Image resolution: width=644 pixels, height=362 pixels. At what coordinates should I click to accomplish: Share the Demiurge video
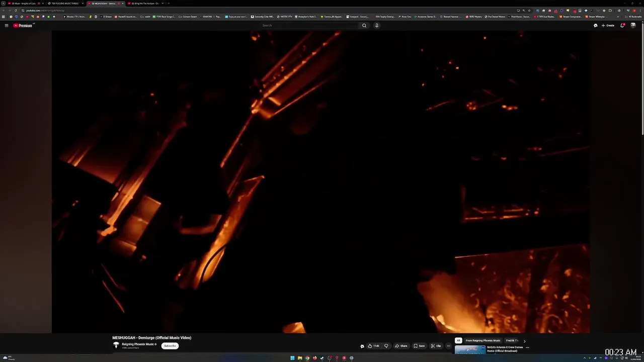tap(401, 346)
